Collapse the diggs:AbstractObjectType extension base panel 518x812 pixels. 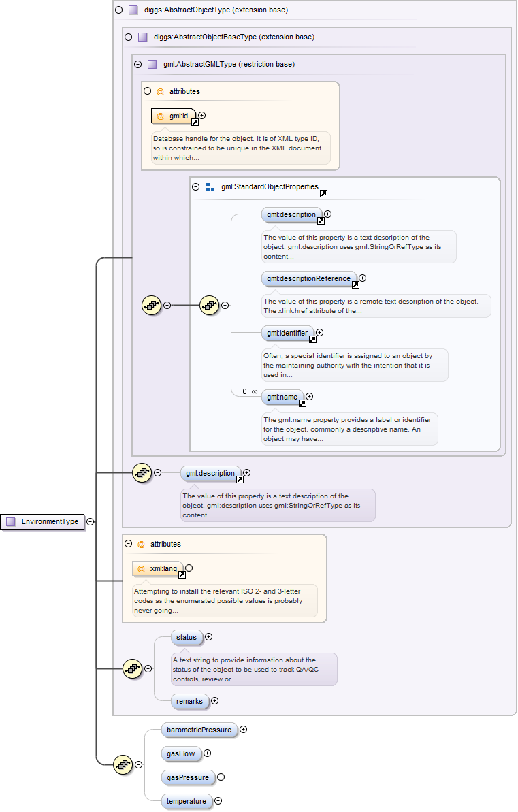pos(119,10)
